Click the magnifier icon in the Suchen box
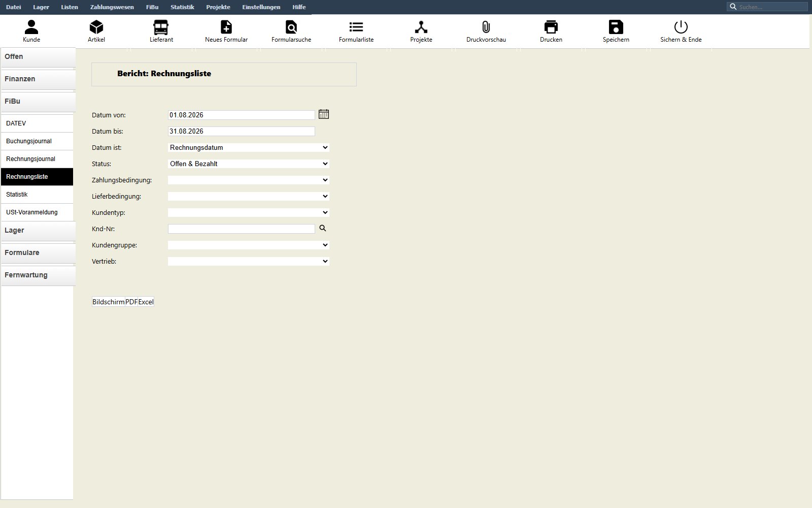The image size is (812, 508). 733,7
